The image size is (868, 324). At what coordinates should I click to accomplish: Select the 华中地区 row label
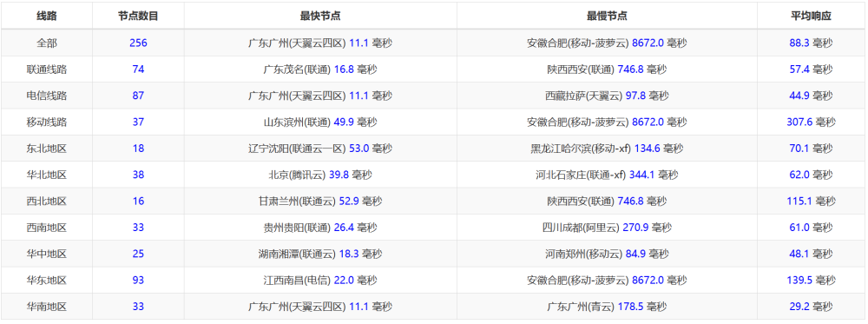[x=47, y=254]
